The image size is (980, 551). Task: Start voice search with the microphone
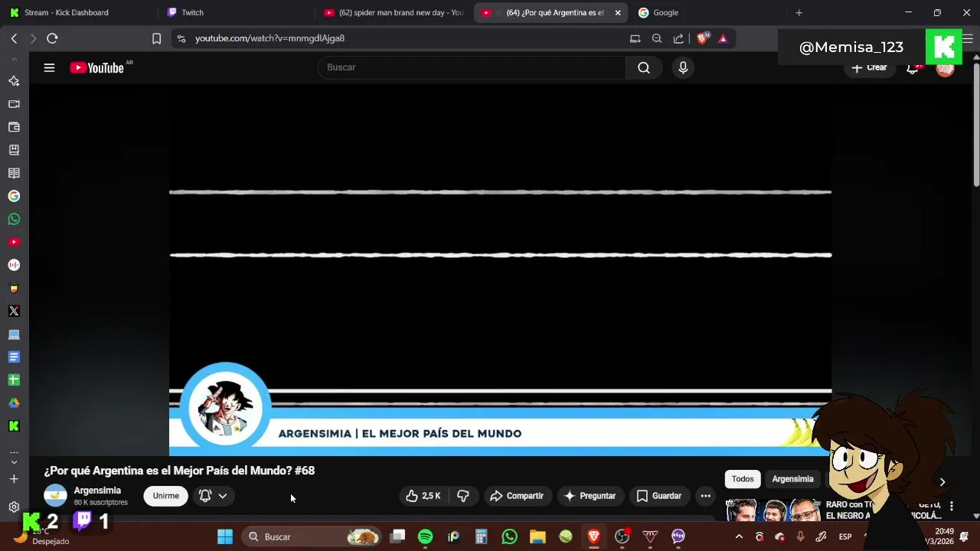[x=683, y=67]
